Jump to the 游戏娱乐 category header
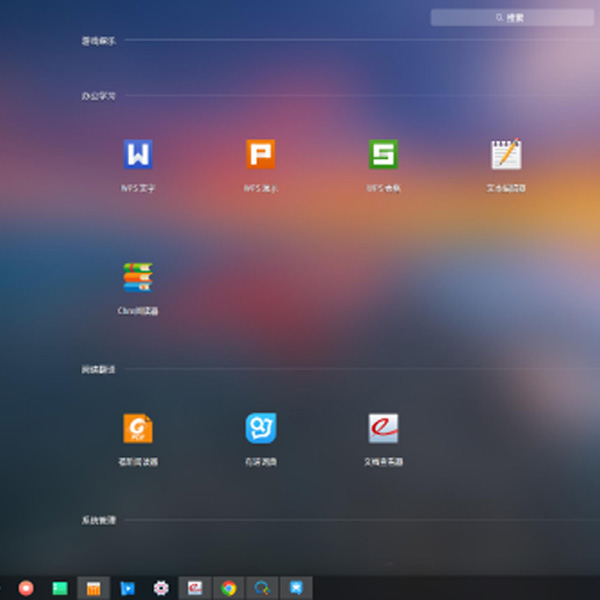 point(99,41)
